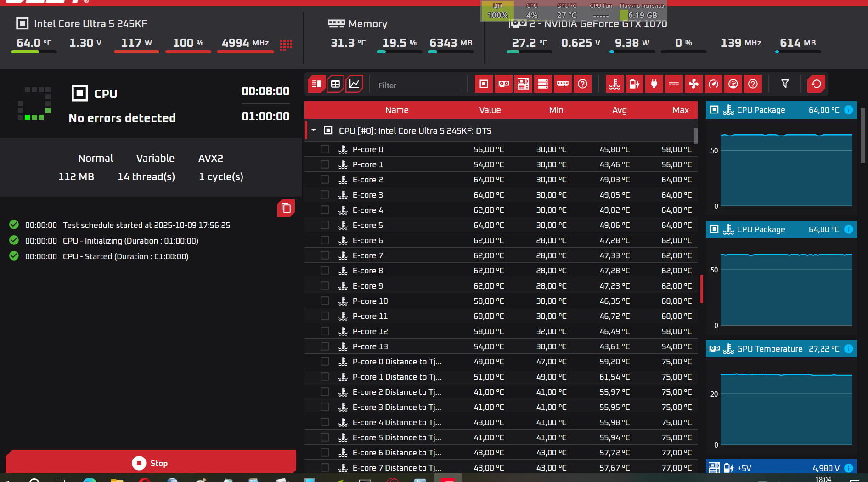Switch to the table-only monitoring view
This screenshot has width=868, height=482.
pyautogui.click(x=335, y=84)
